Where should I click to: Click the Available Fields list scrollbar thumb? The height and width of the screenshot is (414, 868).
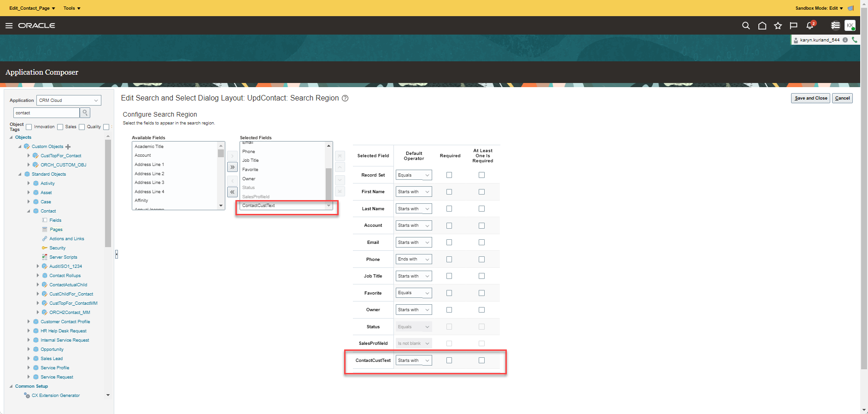[x=221, y=154]
